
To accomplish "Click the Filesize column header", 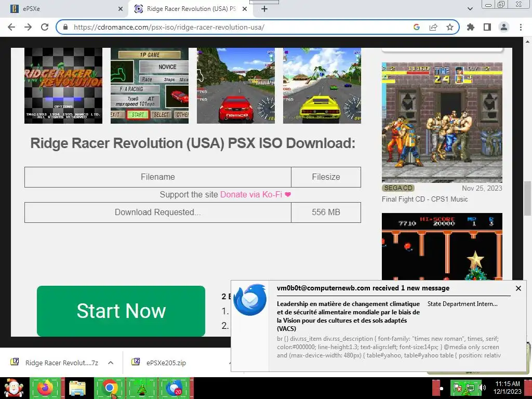I will 326,177.
